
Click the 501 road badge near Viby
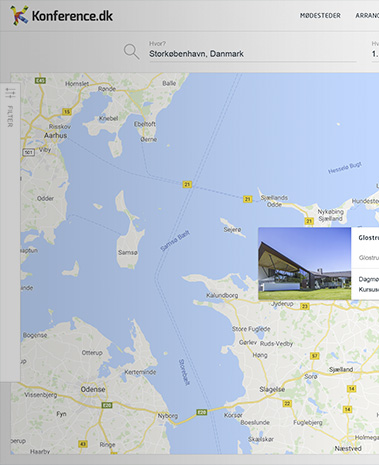(x=28, y=152)
